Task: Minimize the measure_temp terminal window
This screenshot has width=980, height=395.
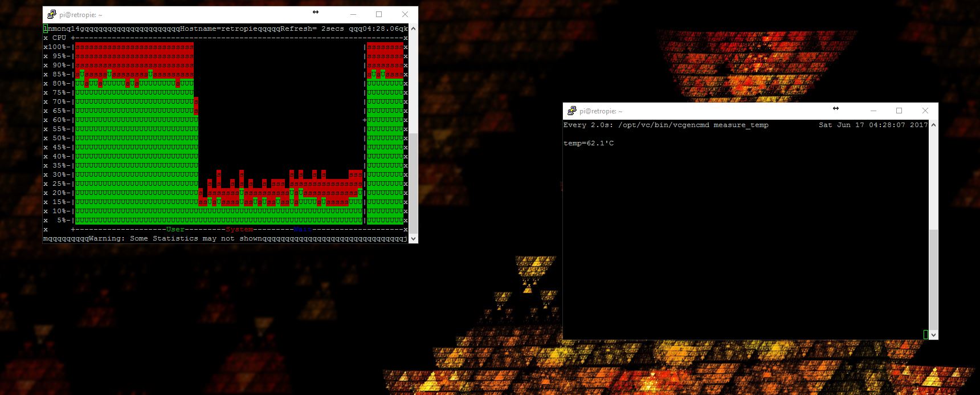Action: click(873, 111)
